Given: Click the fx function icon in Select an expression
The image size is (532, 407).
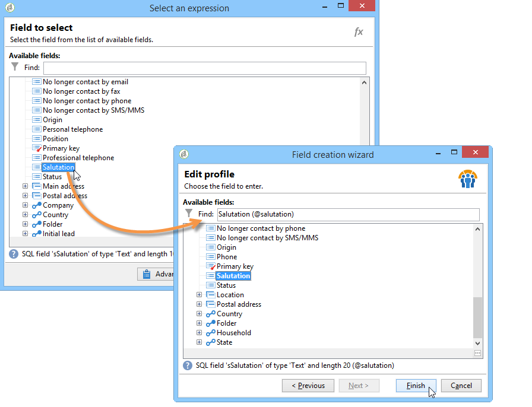Looking at the screenshot, I should pos(359,32).
